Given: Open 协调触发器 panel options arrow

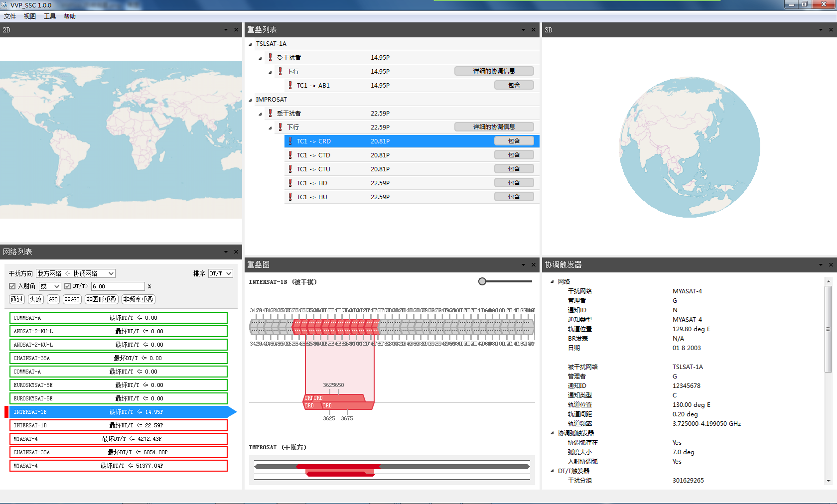Looking at the screenshot, I should 821,265.
